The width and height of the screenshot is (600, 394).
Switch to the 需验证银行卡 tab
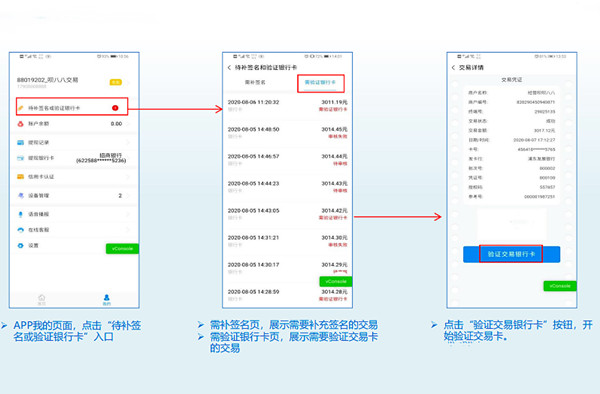(x=320, y=82)
